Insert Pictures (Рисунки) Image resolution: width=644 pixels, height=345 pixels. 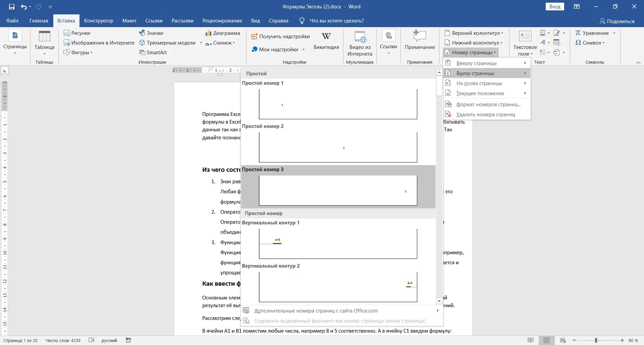pos(77,33)
